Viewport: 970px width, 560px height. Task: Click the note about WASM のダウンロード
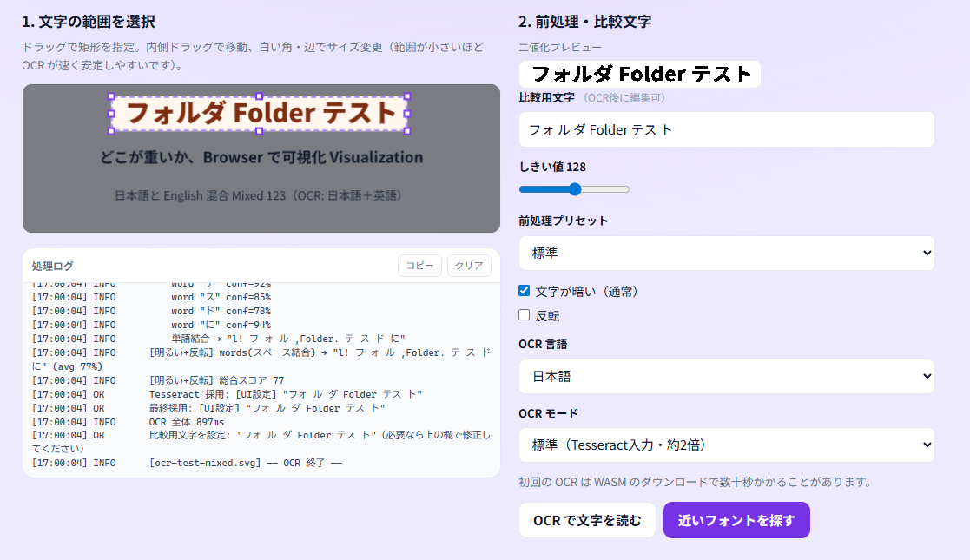(696, 482)
